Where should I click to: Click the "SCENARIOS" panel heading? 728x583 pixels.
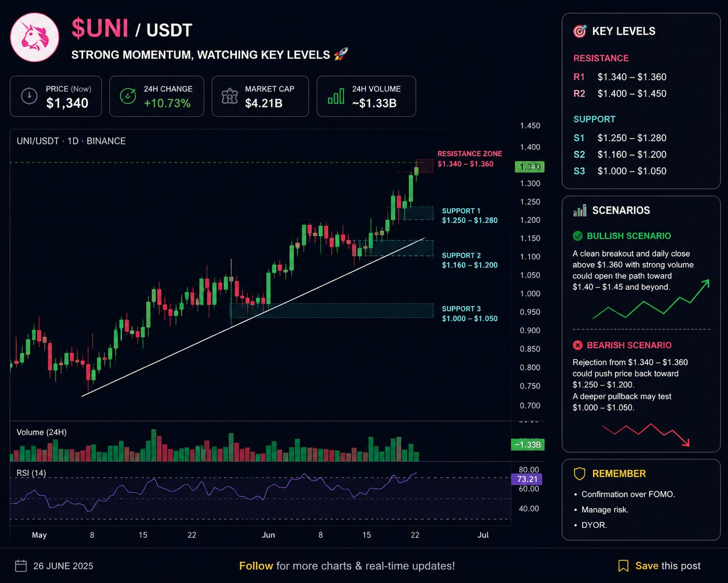[621, 210]
